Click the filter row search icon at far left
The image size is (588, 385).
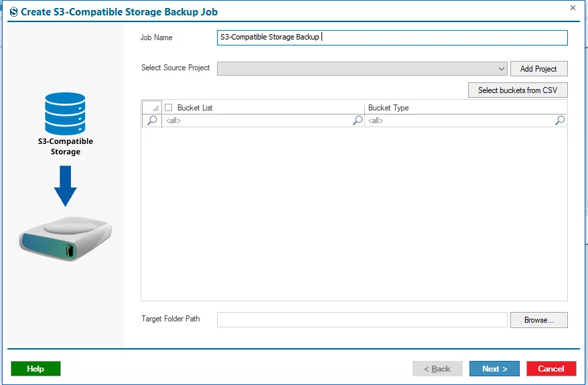pos(152,121)
